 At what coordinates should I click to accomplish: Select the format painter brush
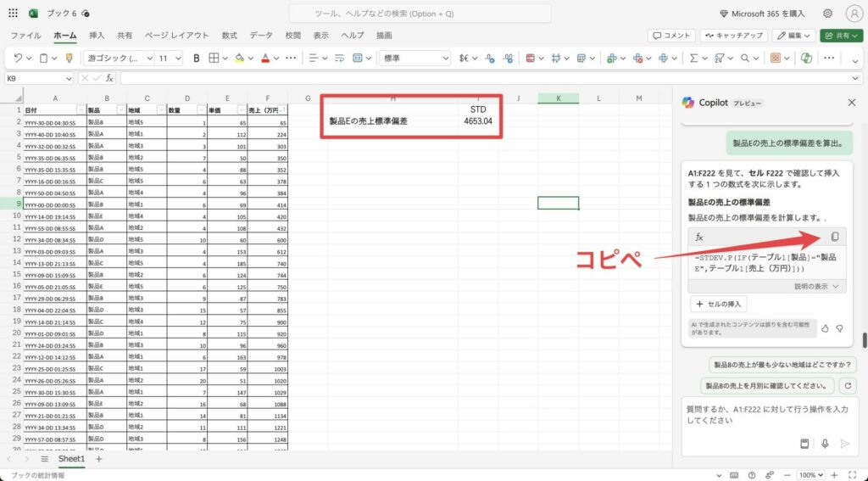coord(69,59)
